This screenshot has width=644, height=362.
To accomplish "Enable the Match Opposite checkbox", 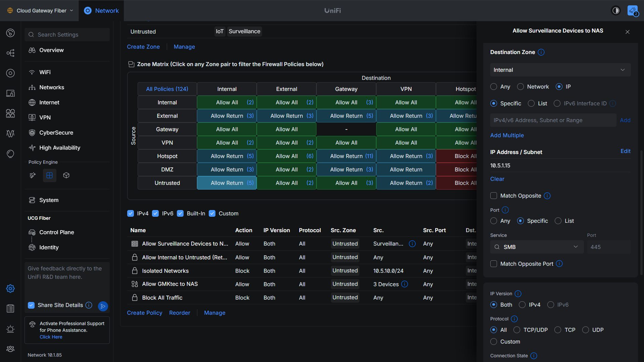I will pos(494,196).
